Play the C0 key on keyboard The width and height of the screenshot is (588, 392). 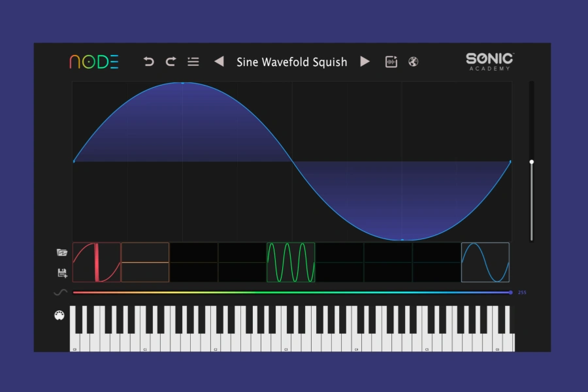(x=74, y=342)
